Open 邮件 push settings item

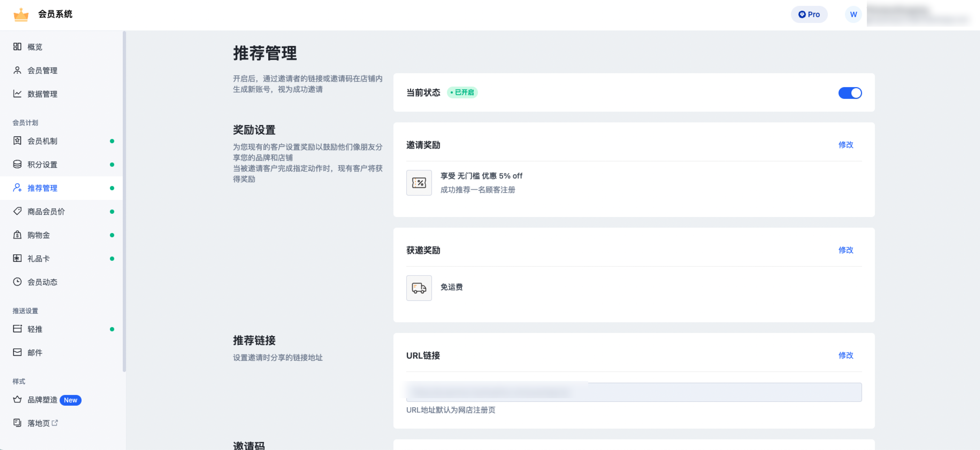[x=35, y=352]
